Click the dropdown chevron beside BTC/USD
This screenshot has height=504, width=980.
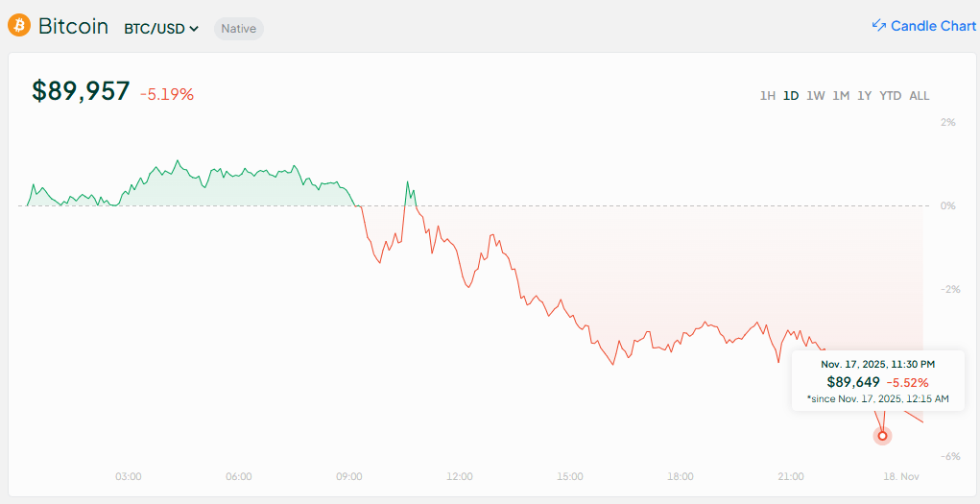(x=194, y=29)
